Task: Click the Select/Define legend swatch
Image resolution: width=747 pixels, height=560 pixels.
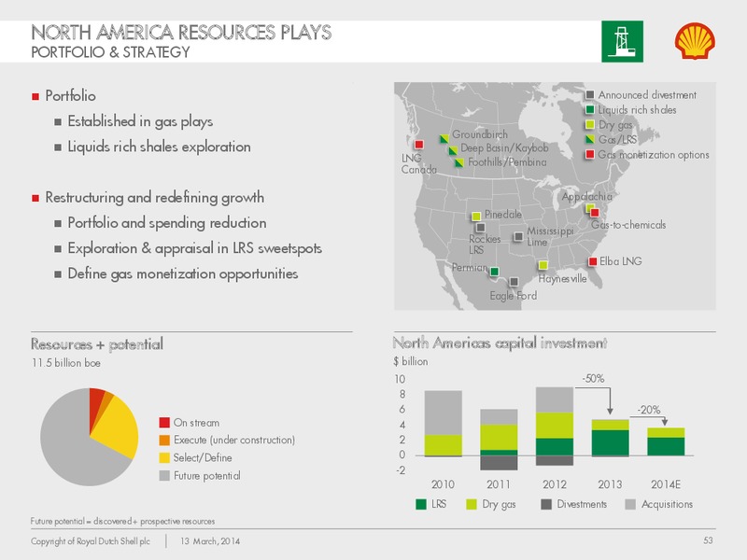Action: pyautogui.click(x=164, y=457)
